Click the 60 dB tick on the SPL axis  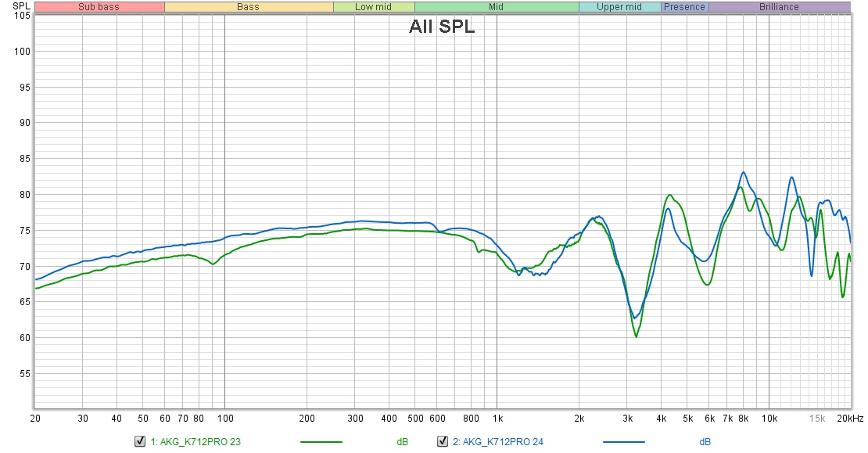click(x=24, y=338)
